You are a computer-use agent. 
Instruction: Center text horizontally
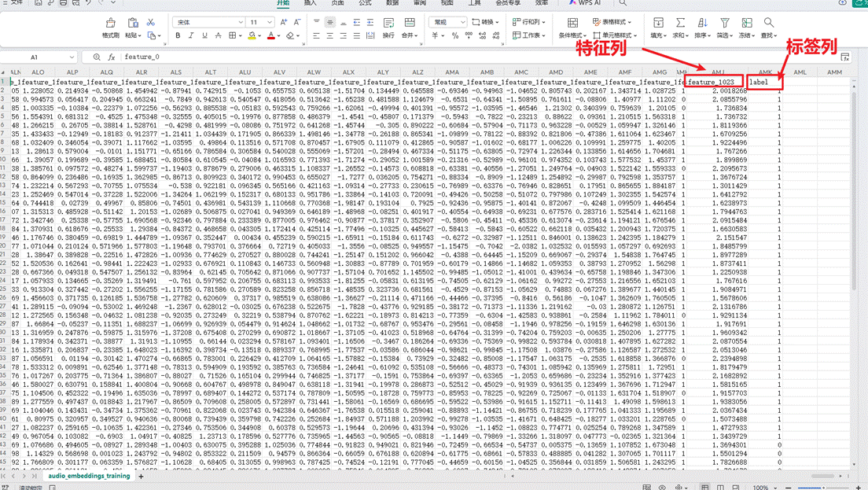click(330, 35)
